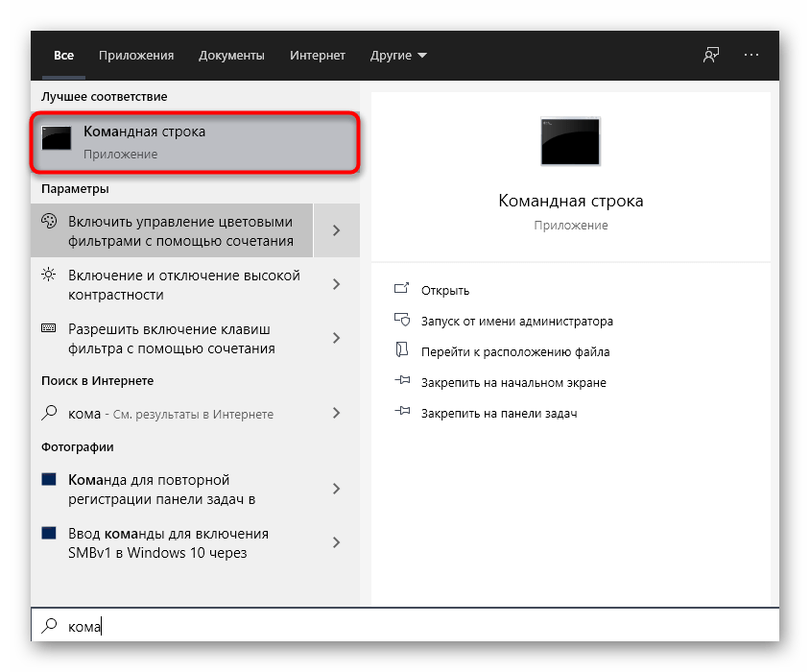
Task: Expand the кома web search result arrow
Action: click(336, 414)
